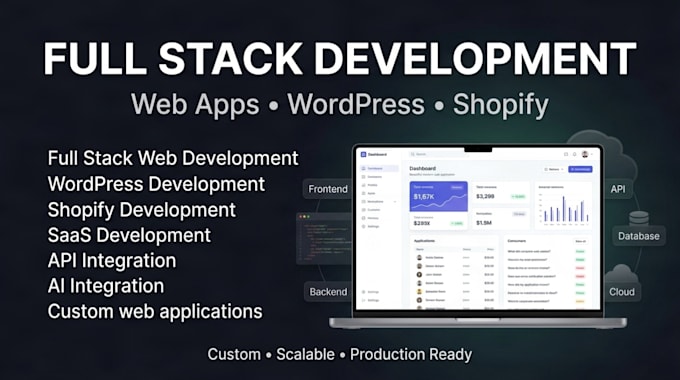Click 'Custom web applications' list line
The height and width of the screenshot is (380, 680).
pyautogui.click(x=155, y=311)
